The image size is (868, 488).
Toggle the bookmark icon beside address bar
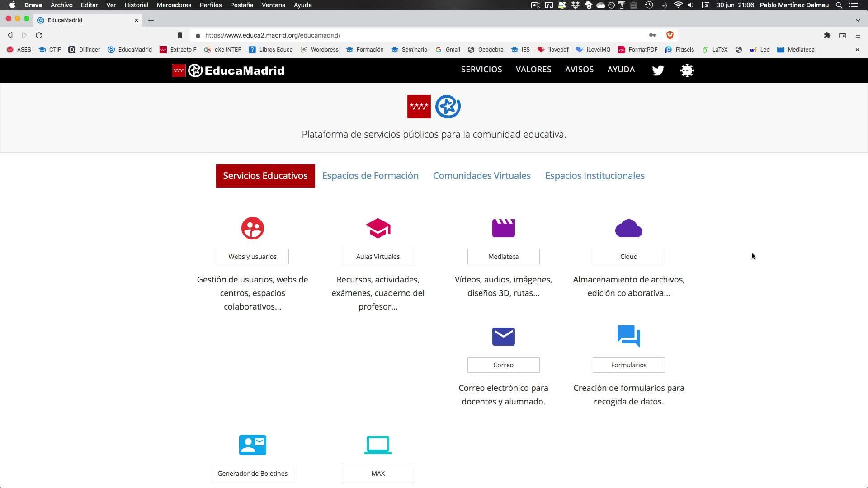[x=179, y=35]
